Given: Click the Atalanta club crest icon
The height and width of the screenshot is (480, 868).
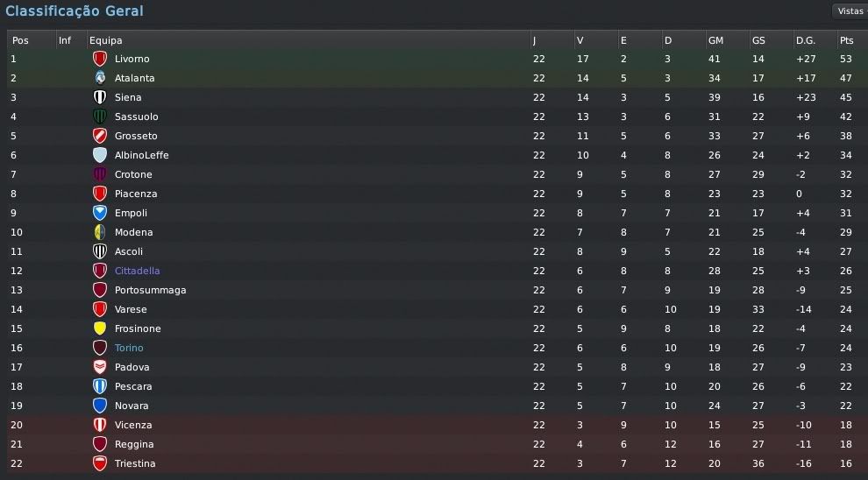Looking at the screenshot, I should click(100, 78).
